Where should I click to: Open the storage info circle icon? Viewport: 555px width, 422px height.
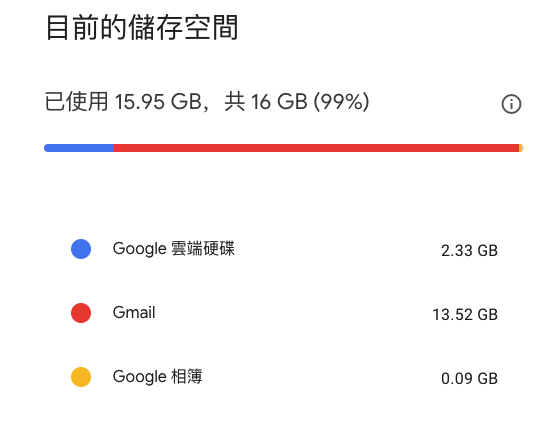click(x=511, y=104)
